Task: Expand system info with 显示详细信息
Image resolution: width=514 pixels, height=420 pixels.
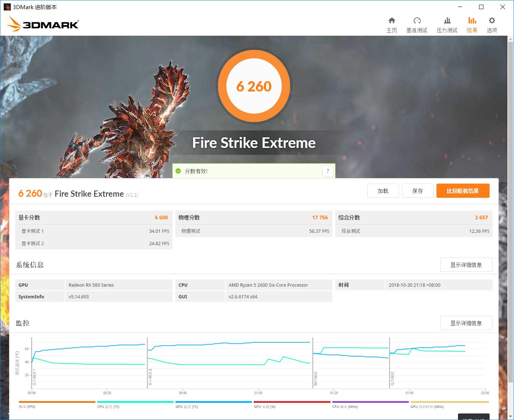Action: (466, 265)
